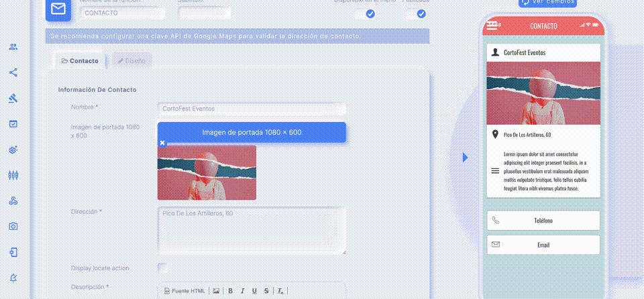
Task: Click the Ver cambios button
Action: 547,2
